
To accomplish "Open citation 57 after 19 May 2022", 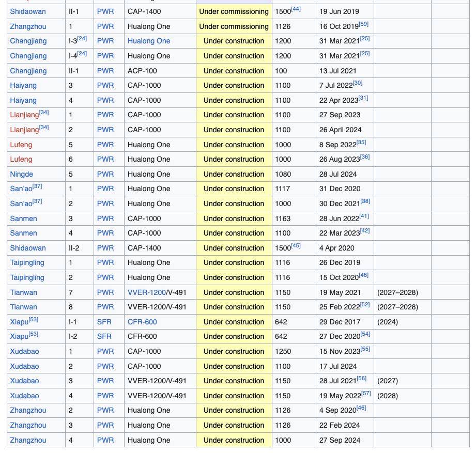I will [x=366, y=394].
